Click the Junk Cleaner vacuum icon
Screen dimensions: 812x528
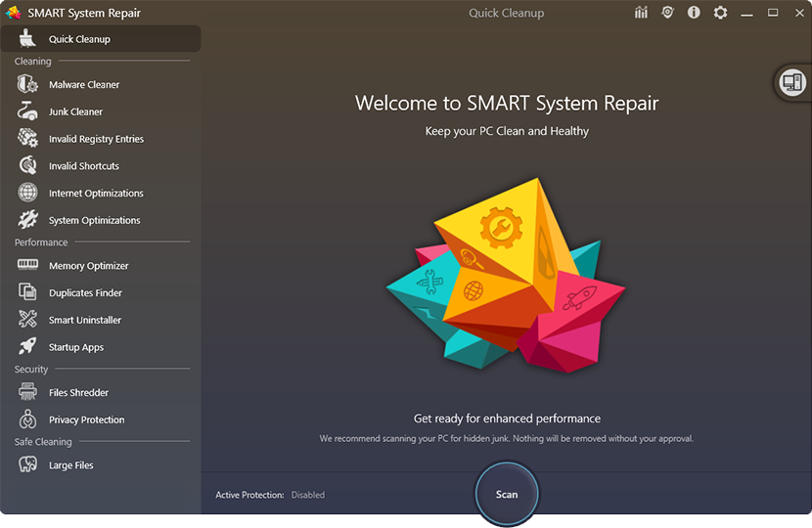tap(27, 111)
